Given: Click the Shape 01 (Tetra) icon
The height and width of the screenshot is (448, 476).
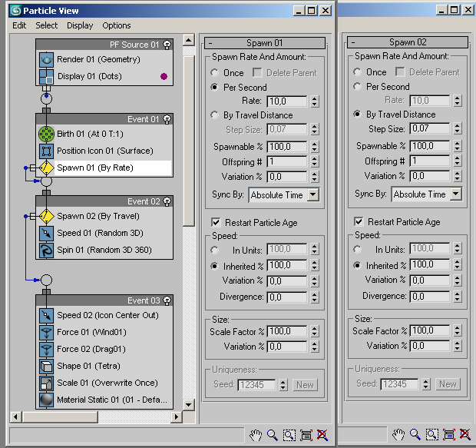Looking at the screenshot, I should [45, 366].
